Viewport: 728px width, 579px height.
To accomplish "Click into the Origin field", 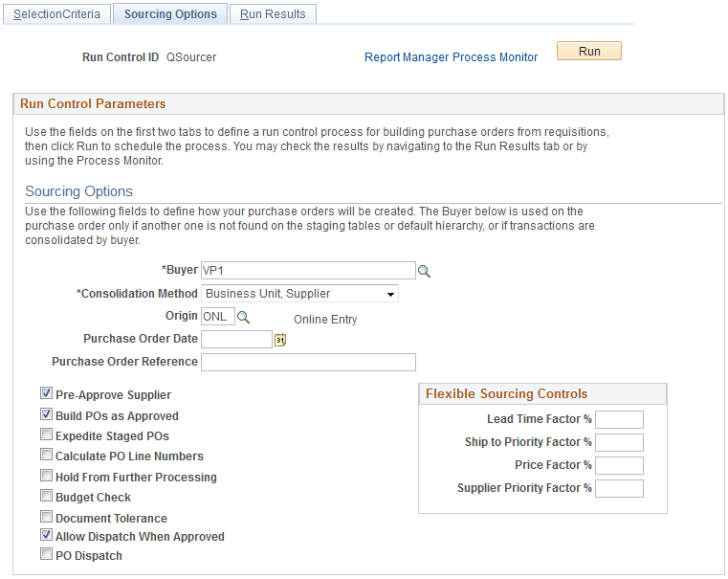I will click(x=218, y=317).
